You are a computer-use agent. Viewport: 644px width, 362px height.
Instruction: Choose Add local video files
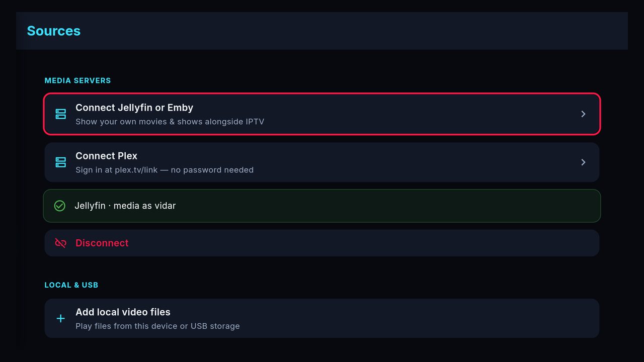[x=322, y=318]
